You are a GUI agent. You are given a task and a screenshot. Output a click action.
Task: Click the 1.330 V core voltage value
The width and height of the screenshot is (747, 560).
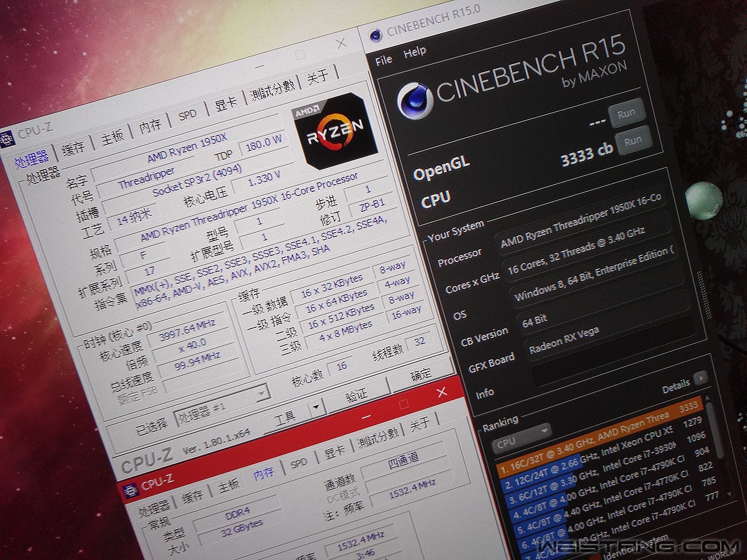point(263,178)
